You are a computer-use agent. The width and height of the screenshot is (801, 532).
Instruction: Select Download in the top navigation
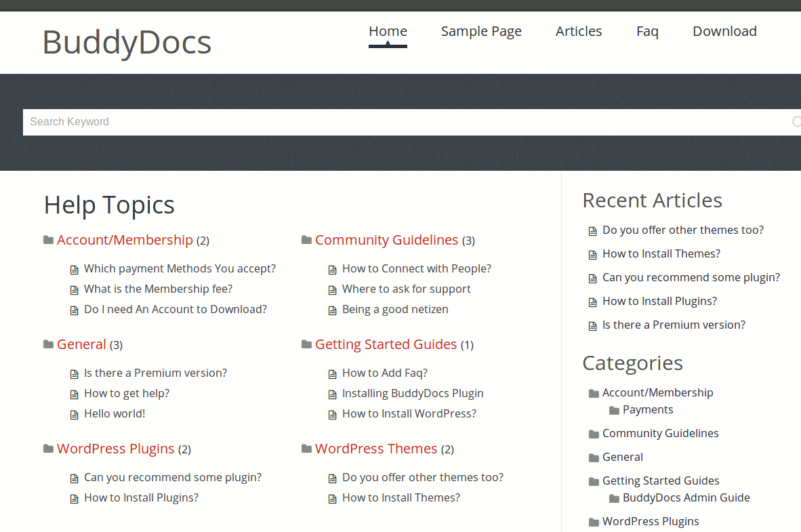tap(724, 31)
